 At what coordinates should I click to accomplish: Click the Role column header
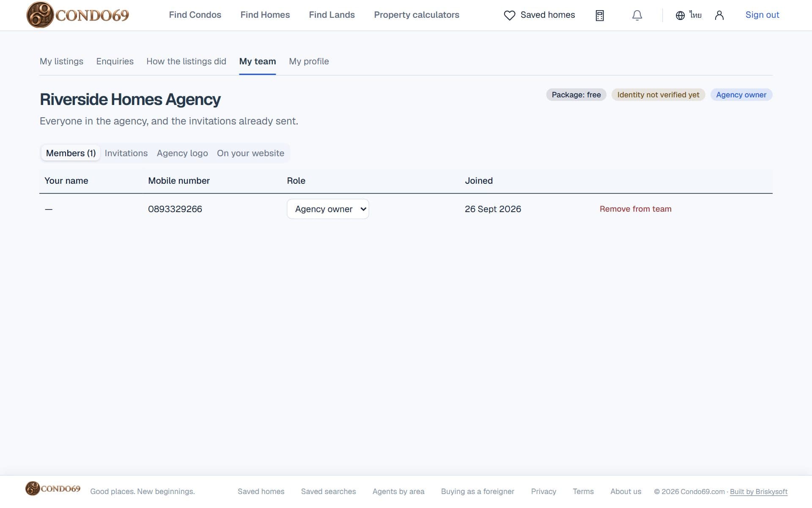tap(296, 181)
